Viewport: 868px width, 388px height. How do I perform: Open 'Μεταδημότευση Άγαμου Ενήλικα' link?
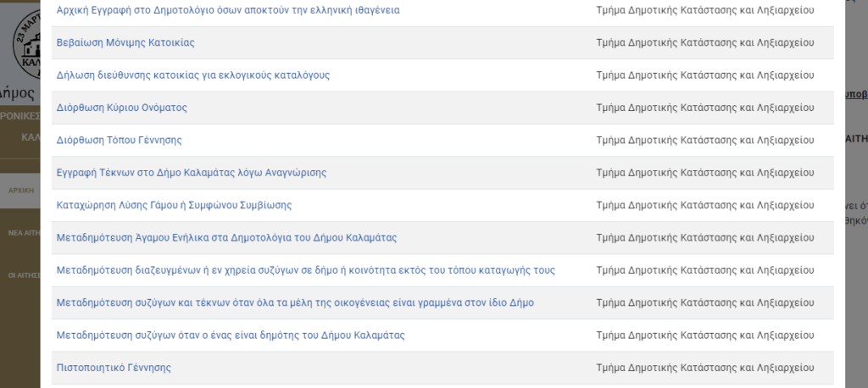tap(226, 238)
